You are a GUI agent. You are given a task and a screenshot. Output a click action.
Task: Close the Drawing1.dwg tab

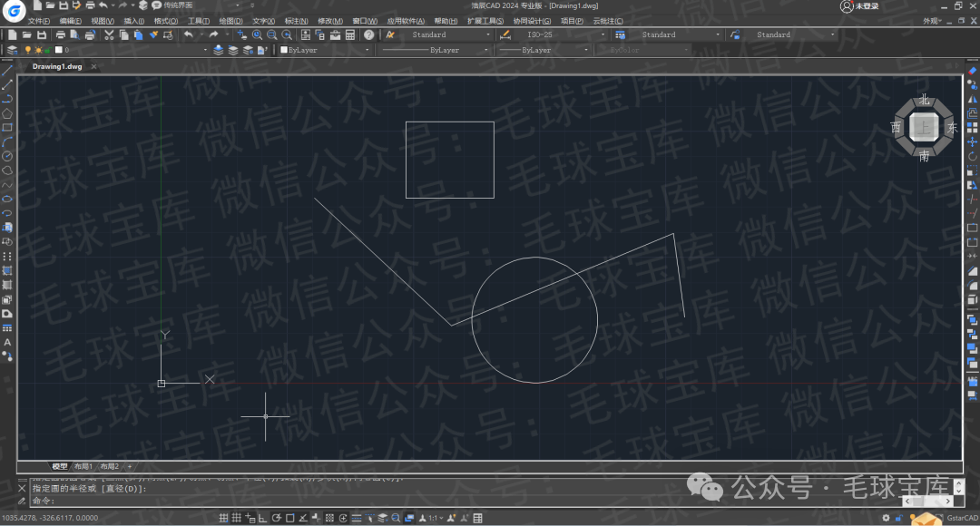pyautogui.click(x=93, y=66)
